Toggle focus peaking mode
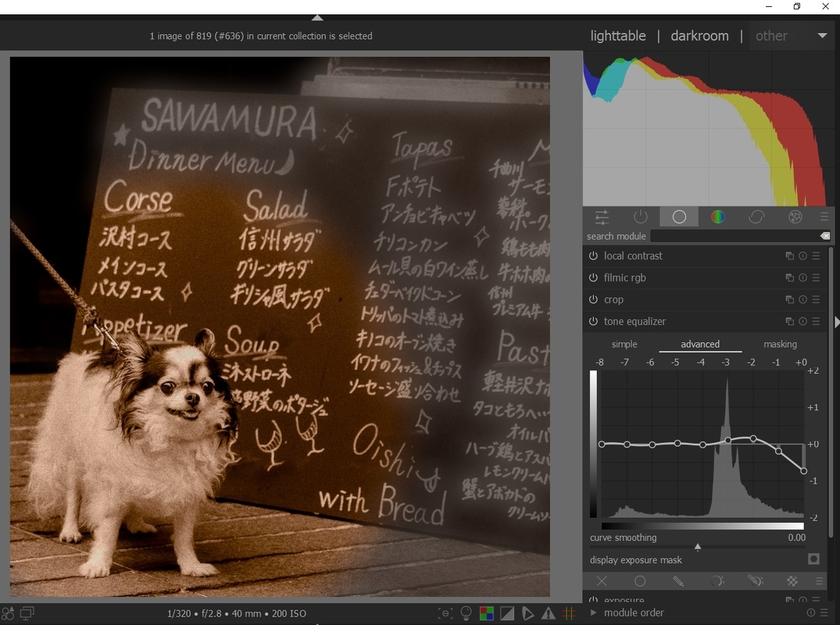 tap(445, 614)
